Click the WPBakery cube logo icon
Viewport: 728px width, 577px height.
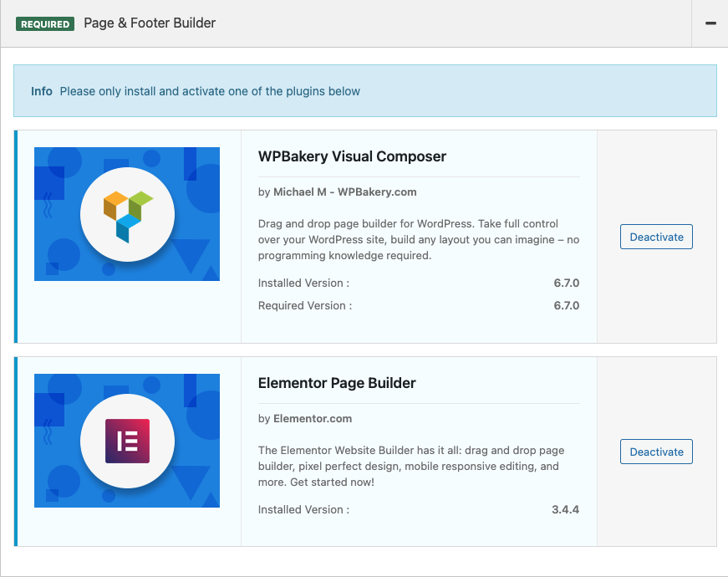127,215
